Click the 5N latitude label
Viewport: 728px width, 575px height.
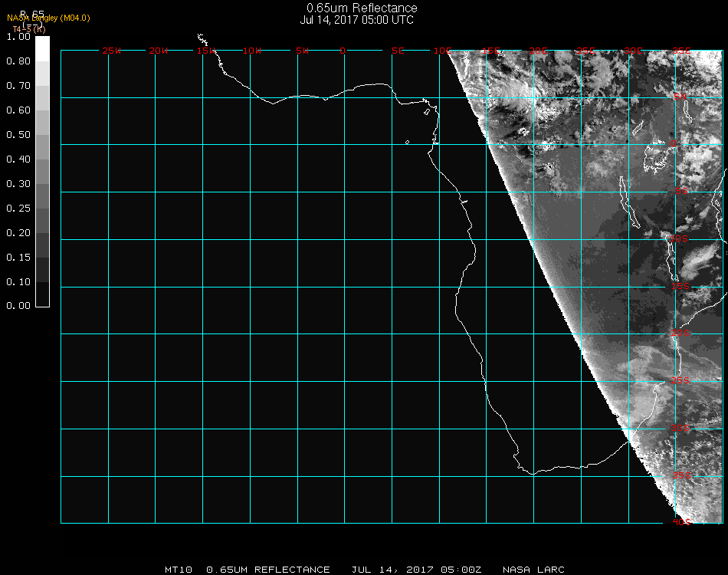click(680, 97)
